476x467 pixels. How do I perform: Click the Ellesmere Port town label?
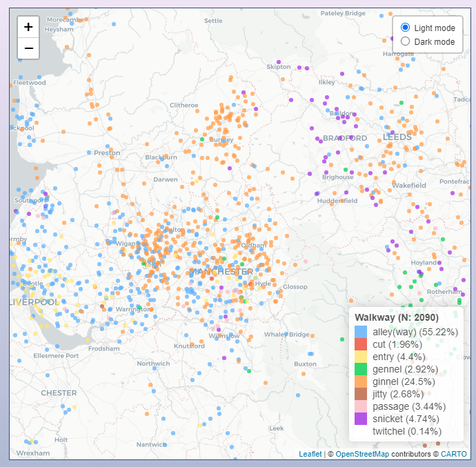[56, 355]
